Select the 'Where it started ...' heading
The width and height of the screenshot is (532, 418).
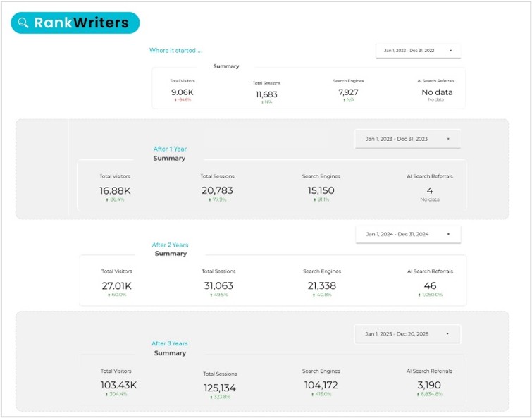pyautogui.click(x=176, y=51)
